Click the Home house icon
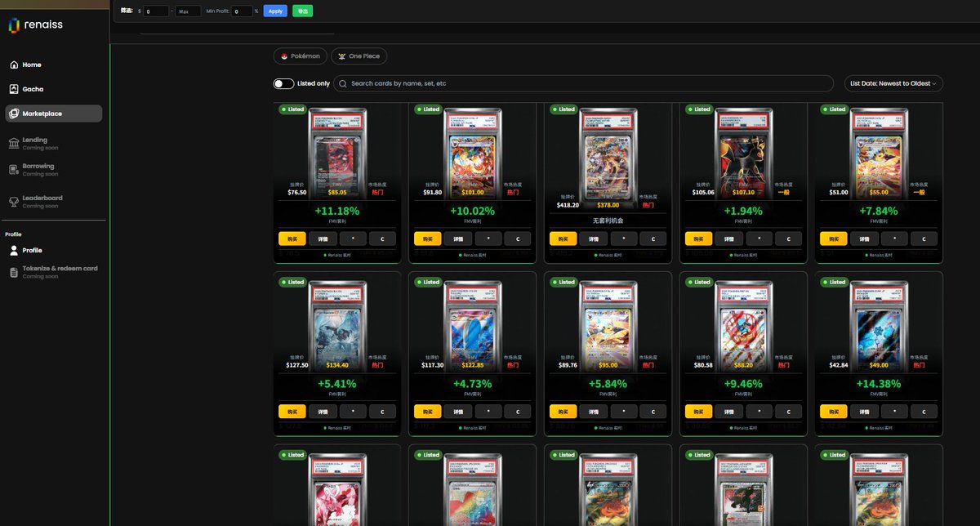The image size is (980, 526). pyautogui.click(x=14, y=65)
